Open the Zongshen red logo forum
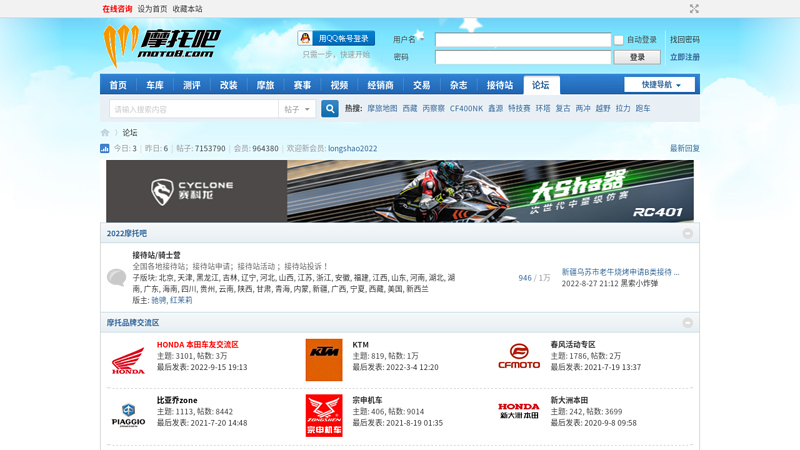800x450 pixels. [324, 415]
